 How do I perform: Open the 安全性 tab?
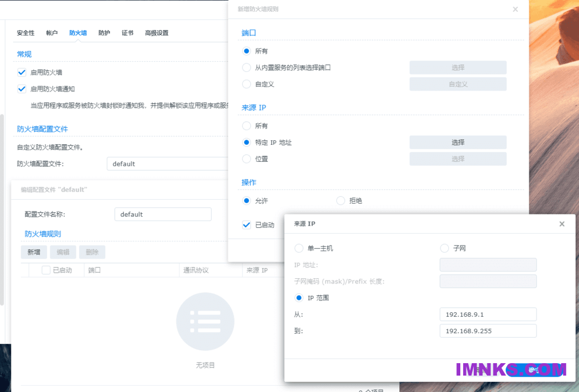(25, 33)
